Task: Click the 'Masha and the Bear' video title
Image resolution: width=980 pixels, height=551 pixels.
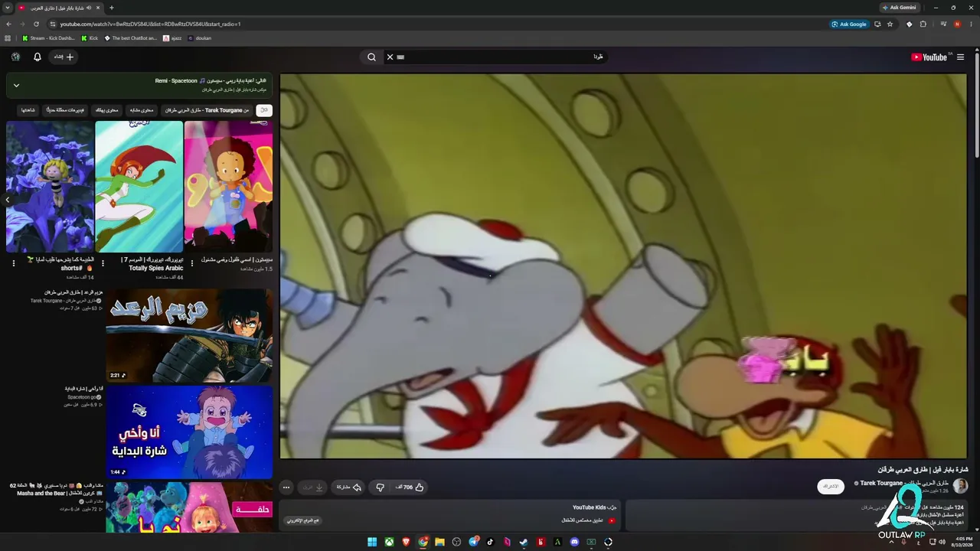Action: (56, 489)
